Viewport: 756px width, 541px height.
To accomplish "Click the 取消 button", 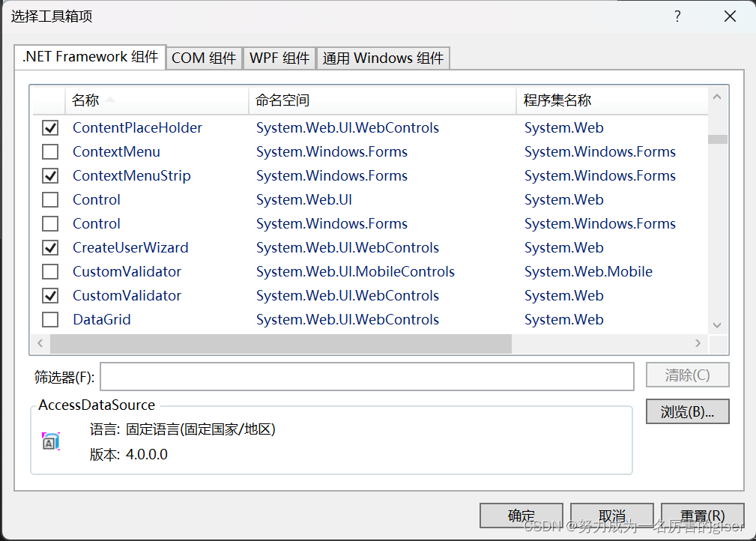I will (x=612, y=516).
